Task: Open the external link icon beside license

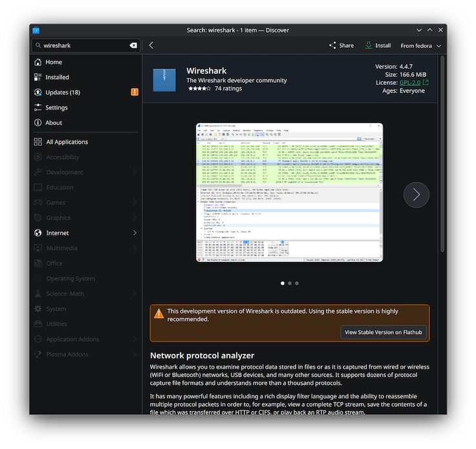Action: 426,82
